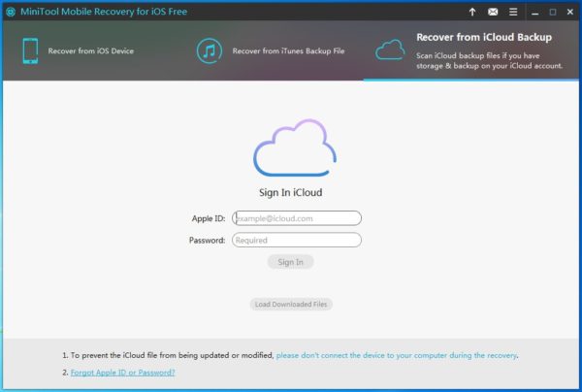Minimize the MiniTool window

[x=534, y=13]
